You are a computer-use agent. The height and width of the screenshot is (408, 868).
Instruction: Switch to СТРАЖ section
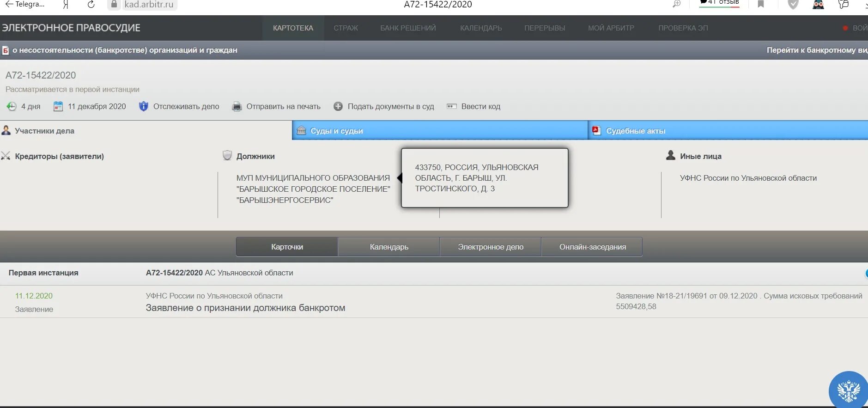346,28
